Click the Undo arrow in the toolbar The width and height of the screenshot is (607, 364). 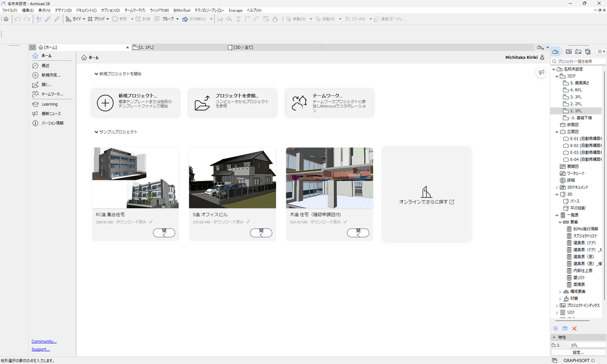18,19
